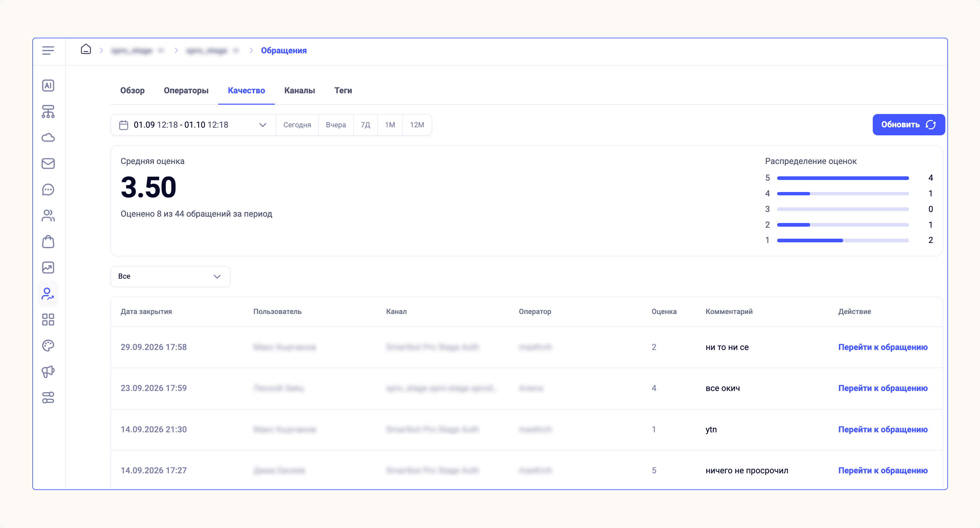Image resolution: width=980 pixels, height=528 pixels.
Task: Switch to the Операторы tab
Action: point(186,91)
